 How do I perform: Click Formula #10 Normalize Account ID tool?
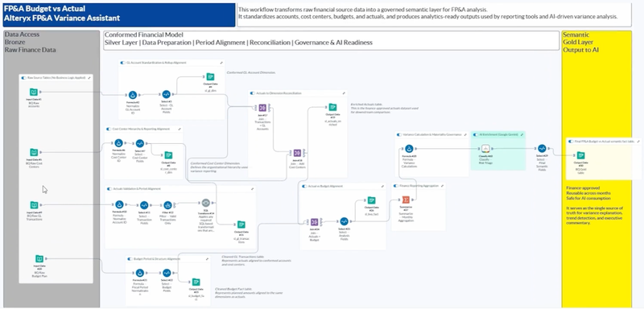pos(119,204)
